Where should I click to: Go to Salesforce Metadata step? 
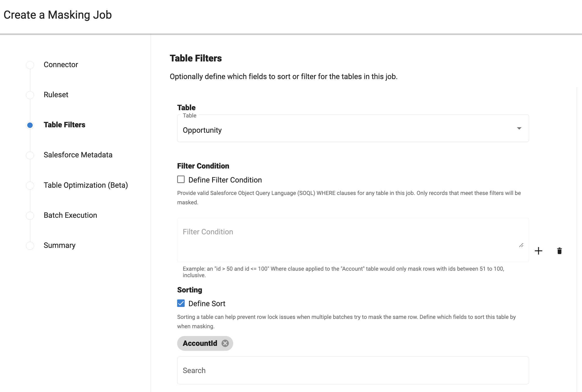coord(78,155)
